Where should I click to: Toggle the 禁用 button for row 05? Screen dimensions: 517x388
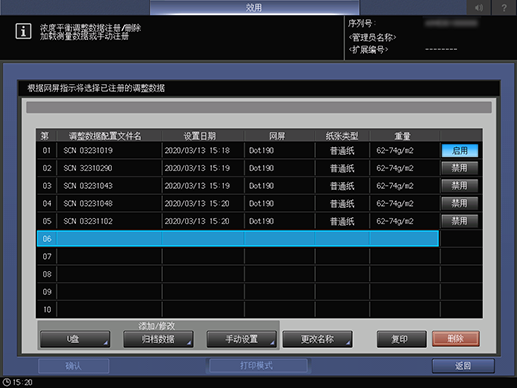click(460, 221)
